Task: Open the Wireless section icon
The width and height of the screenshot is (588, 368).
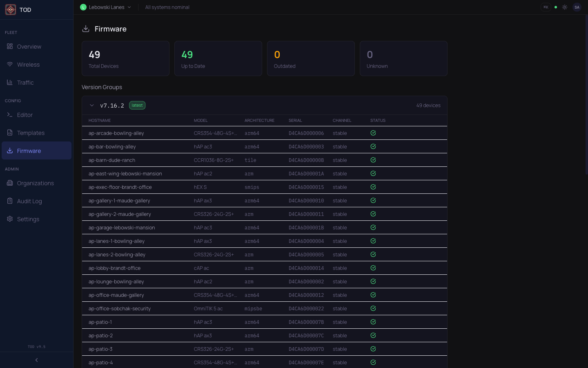Action: click(10, 65)
